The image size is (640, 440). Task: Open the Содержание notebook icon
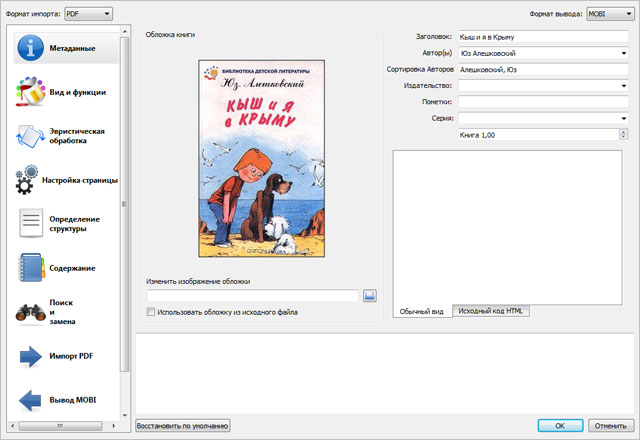point(31,268)
